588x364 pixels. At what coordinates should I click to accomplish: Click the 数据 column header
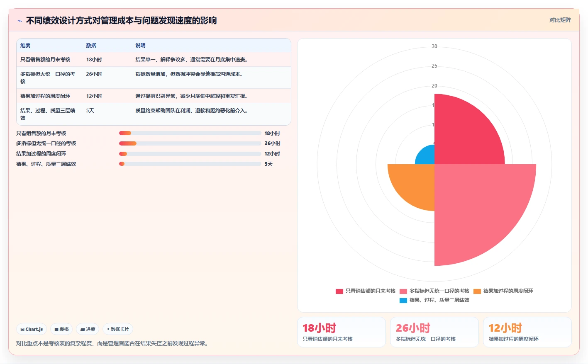coord(91,46)
